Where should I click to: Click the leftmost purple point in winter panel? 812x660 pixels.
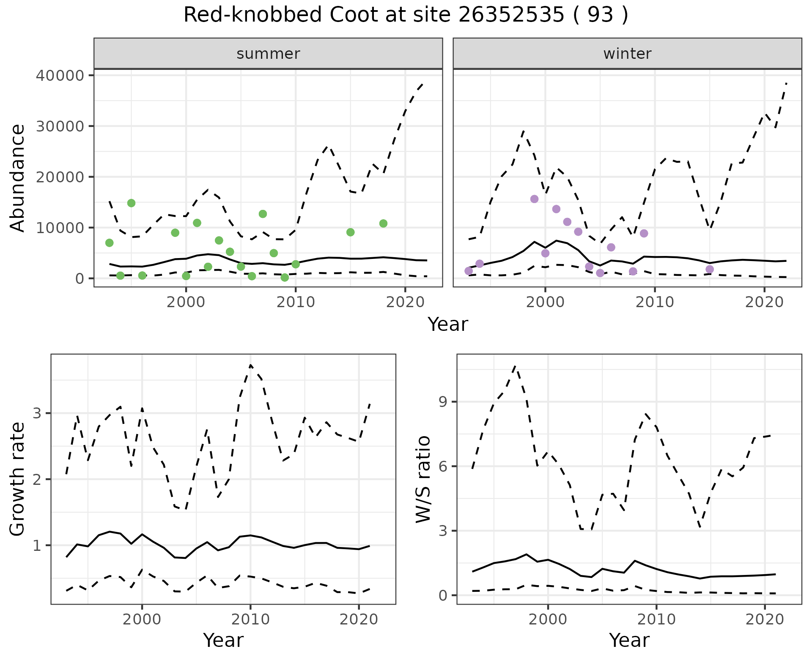point(468,271)
